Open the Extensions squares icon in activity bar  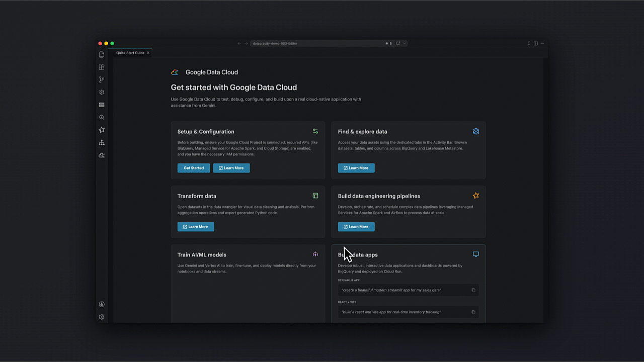[x=102, y=67]
